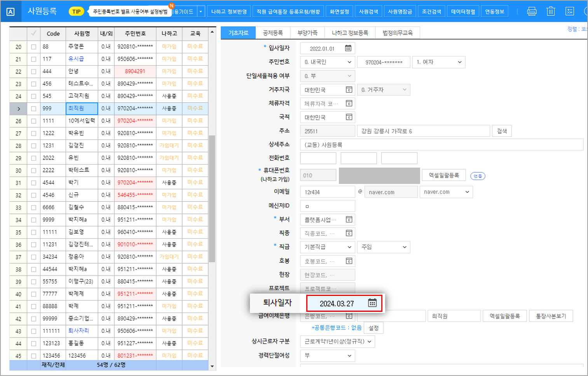Click the 통장사본보기 button
The width and height of the screenshot is (588, 376).
click(x=551, y=316)
